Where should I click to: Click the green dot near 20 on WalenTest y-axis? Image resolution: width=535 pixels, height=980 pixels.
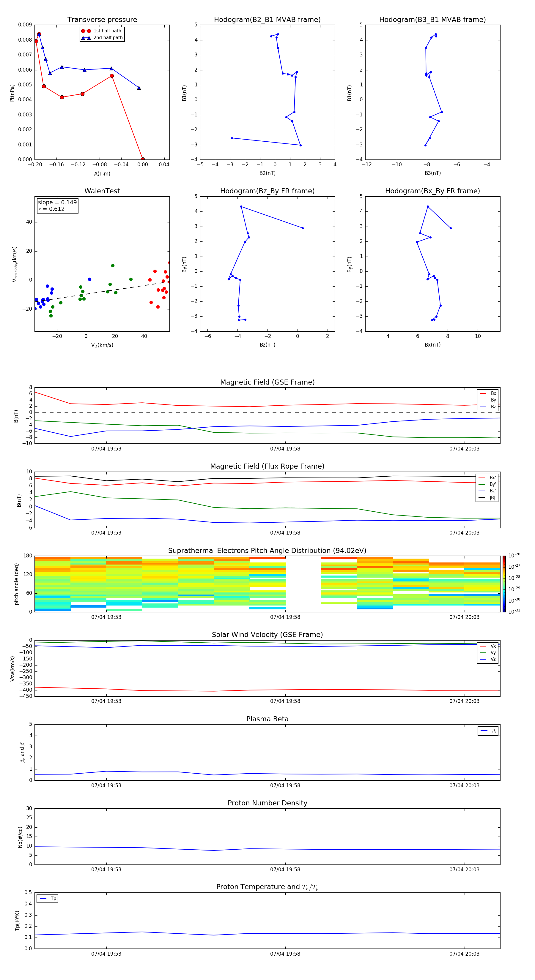coord(113,265)
